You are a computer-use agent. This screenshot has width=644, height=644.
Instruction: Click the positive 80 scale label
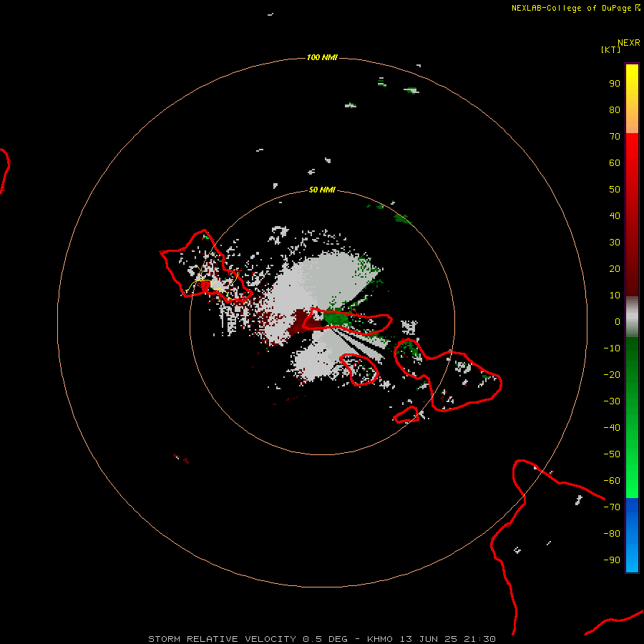point(615,109)
